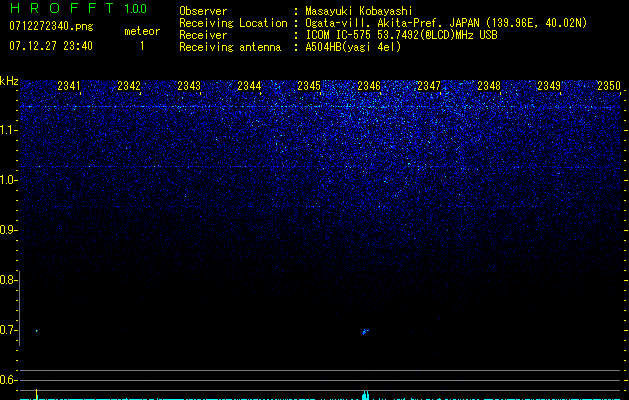Click the cyan signal peak below 2346
The image size is (629, 400).
(x=365, y=395)
